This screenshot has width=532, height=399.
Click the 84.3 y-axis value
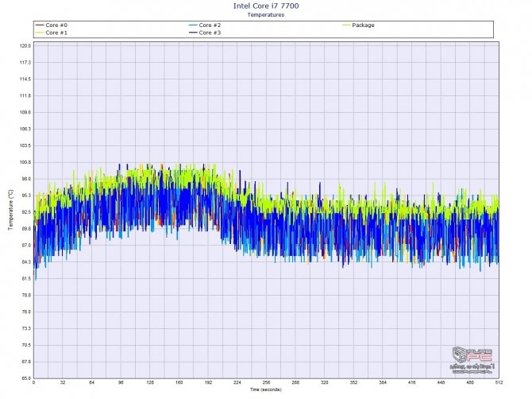pos(25,262)
